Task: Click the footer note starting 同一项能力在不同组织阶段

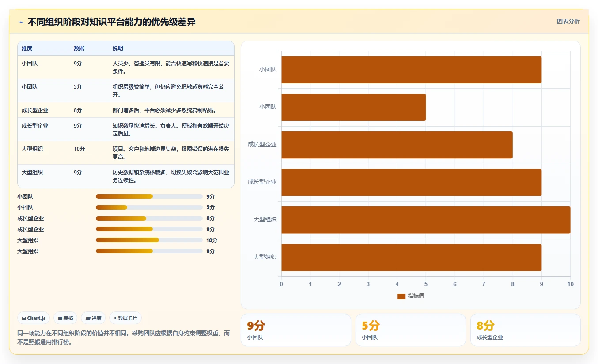Action: click(124, 338)
